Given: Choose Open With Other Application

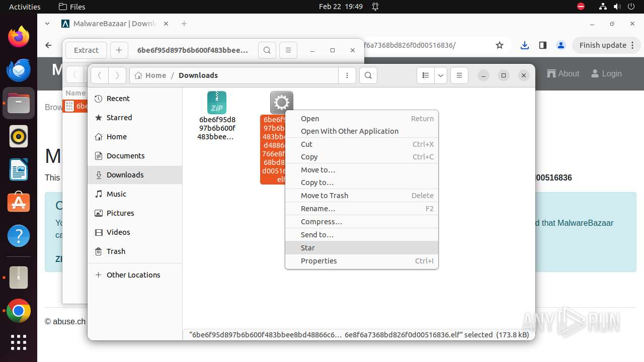Looking at the screenshot, I should tap(362, 131).
